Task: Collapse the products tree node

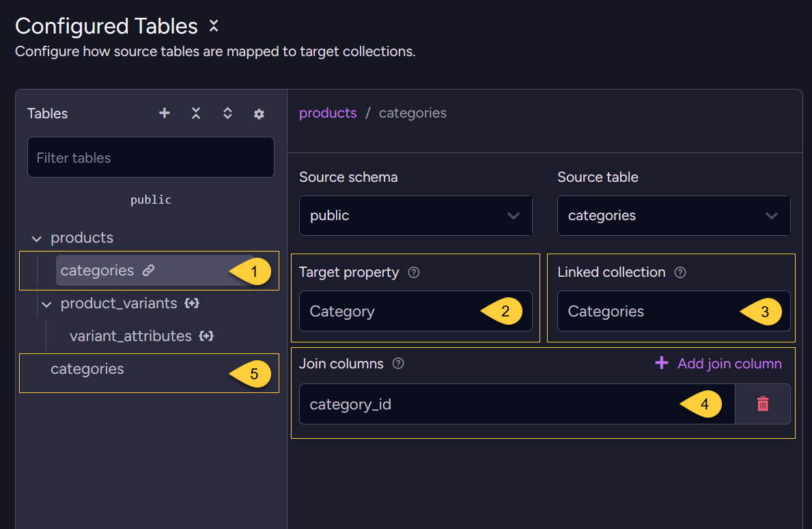Action: (36, 239)
